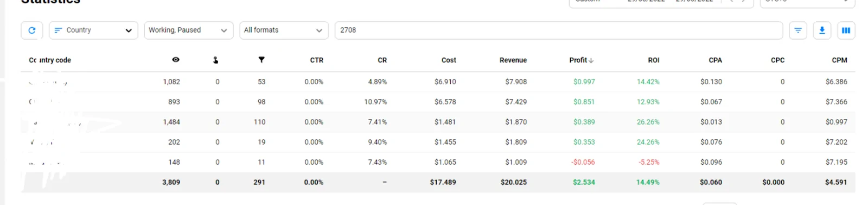Click the refresh statistics icon

tap(32, 30)
